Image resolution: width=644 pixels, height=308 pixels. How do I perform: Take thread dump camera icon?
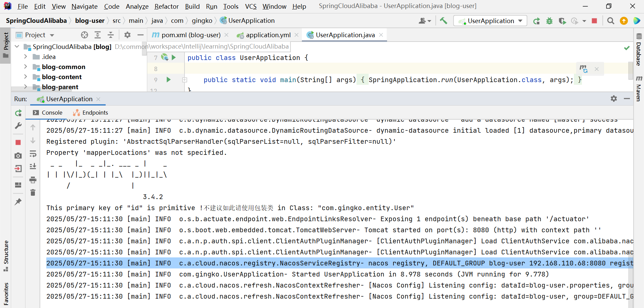pyautogui.click(x=18, y=156)
